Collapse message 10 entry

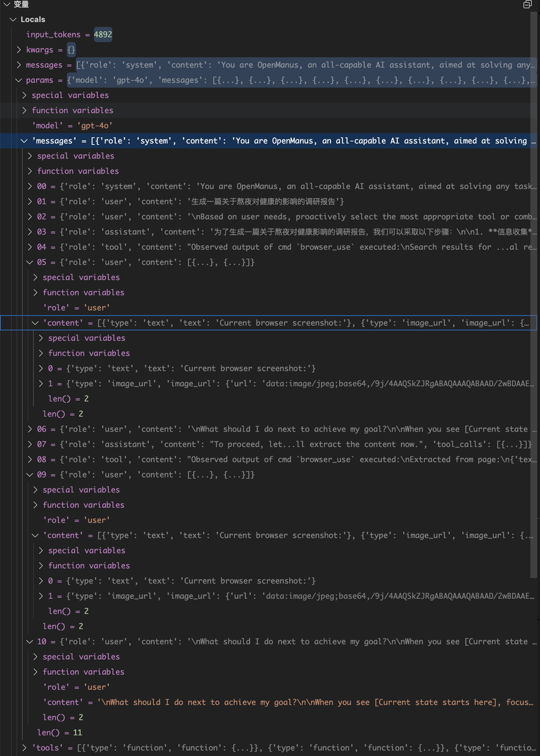(30, 641)
